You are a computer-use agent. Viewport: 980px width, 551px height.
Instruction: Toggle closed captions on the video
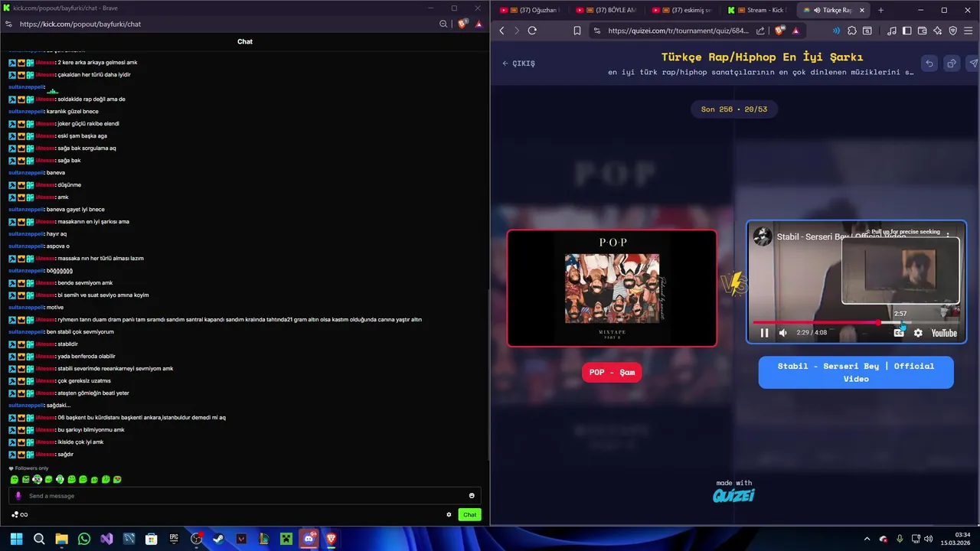[899, 333]
